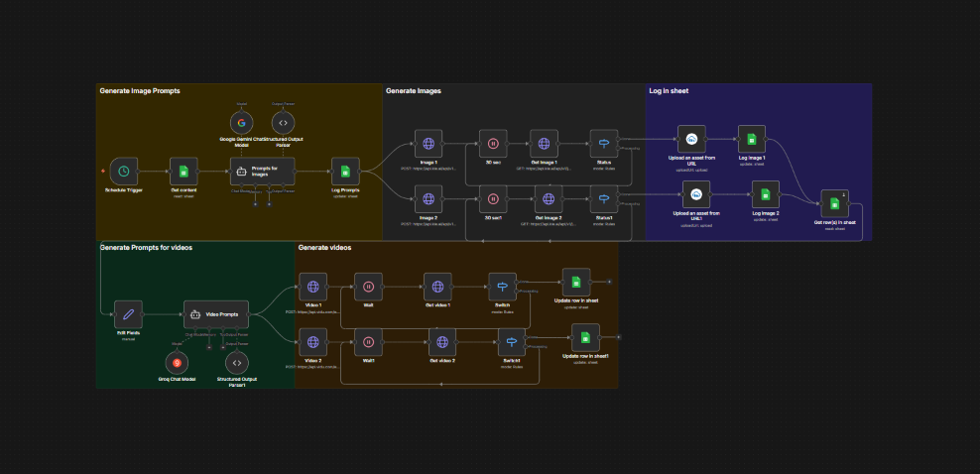Select the Get content sheet node
The height and width of the screenshot is (474, 980).
point(184,172)
